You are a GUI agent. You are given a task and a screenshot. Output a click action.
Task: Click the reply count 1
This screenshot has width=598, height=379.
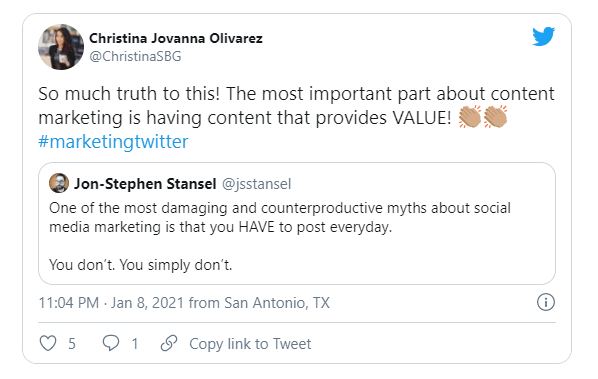(x=135, y=344)
